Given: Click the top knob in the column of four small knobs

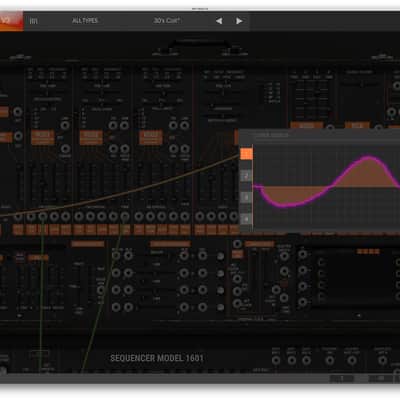Looking at the screenshot, I should 220,256.
